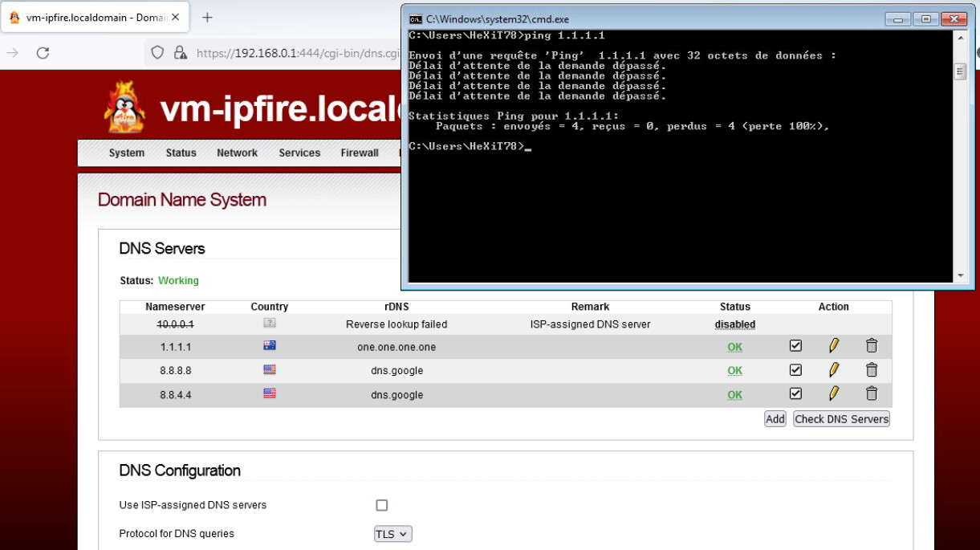
Task: Reload the browser page
Action: (x=43, y=53)
